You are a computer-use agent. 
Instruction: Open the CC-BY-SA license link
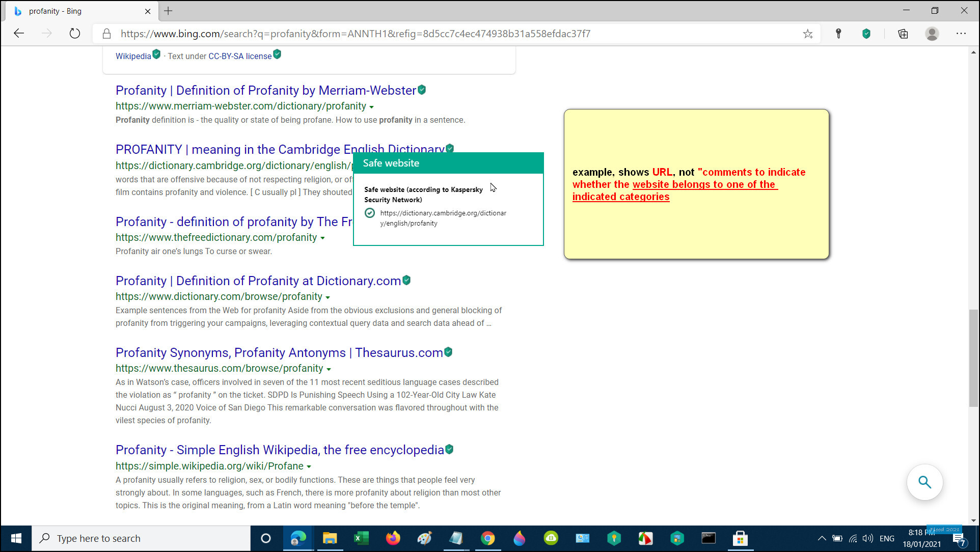pos(240,56)
